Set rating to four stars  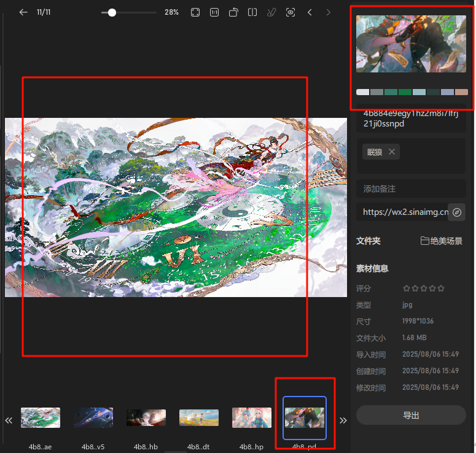[x=432, y=288]
